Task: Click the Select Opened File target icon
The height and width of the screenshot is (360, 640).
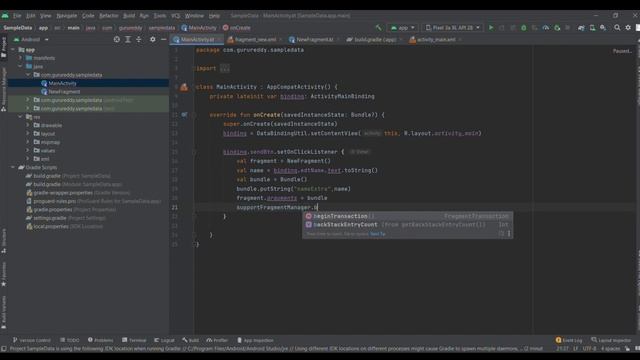Action: tap(117, 40)
